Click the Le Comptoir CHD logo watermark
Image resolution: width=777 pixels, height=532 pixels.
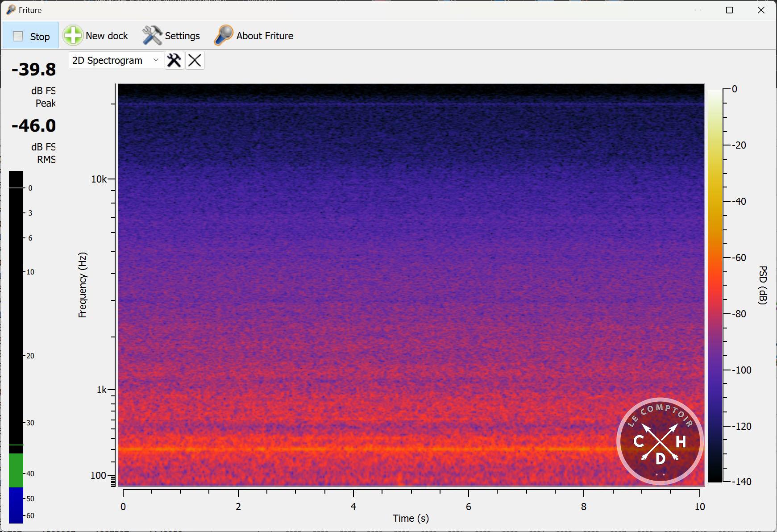tap(660, 441)
